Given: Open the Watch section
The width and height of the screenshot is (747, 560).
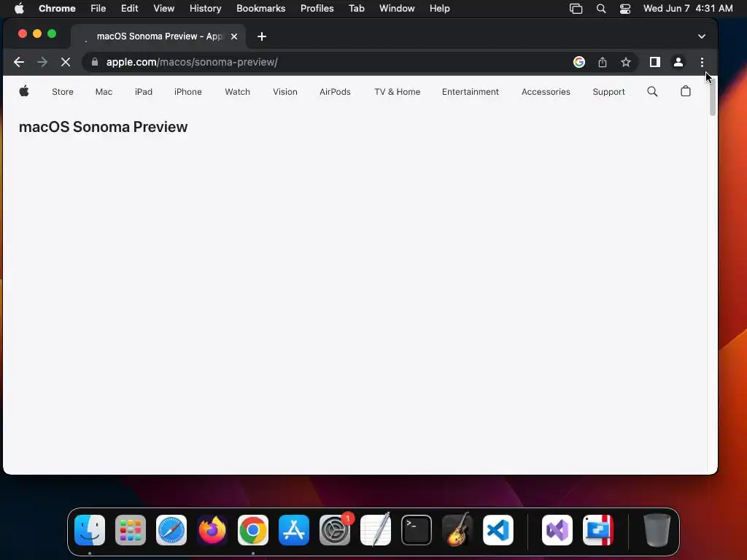Looking at the screenshot, I should tap(237, 92).
